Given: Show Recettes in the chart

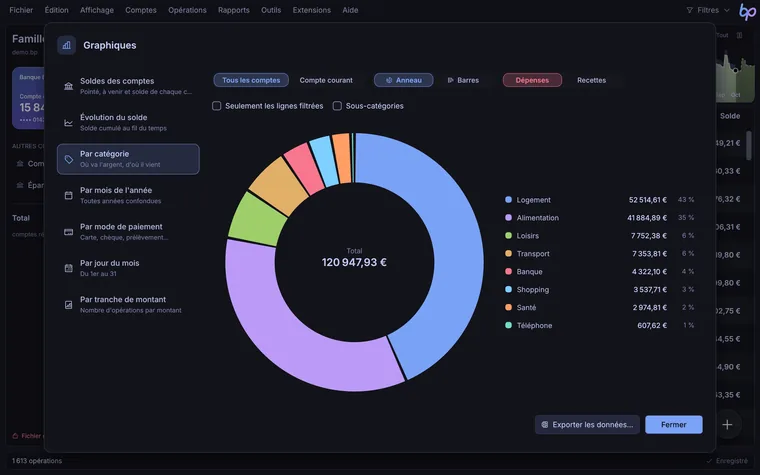Looking at the screenshot, I should pyautogui.click(x=591, y=80).
